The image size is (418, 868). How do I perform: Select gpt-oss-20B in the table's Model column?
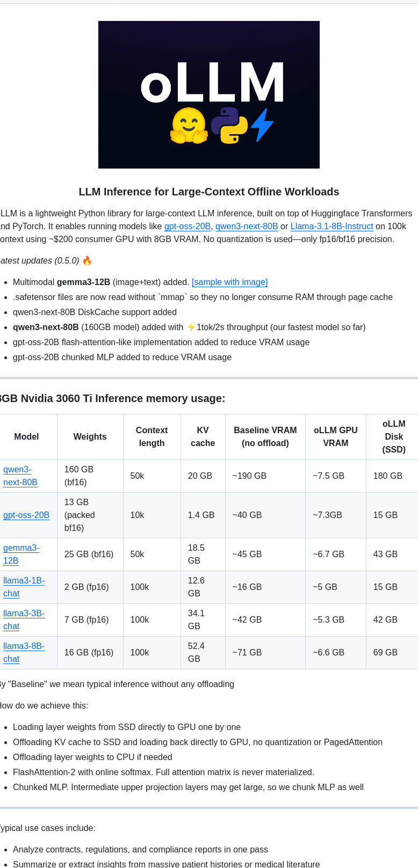[x=26, y=515]
